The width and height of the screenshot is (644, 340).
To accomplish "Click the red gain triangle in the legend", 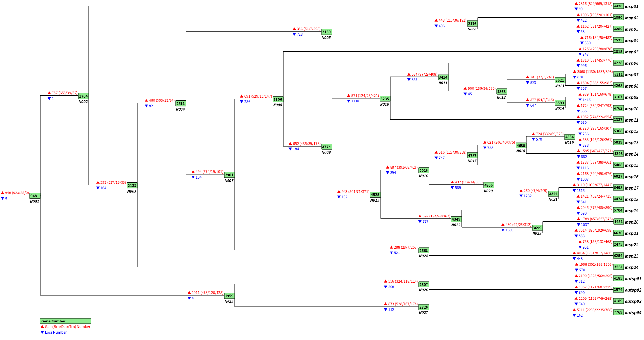I will pos(42,326).
